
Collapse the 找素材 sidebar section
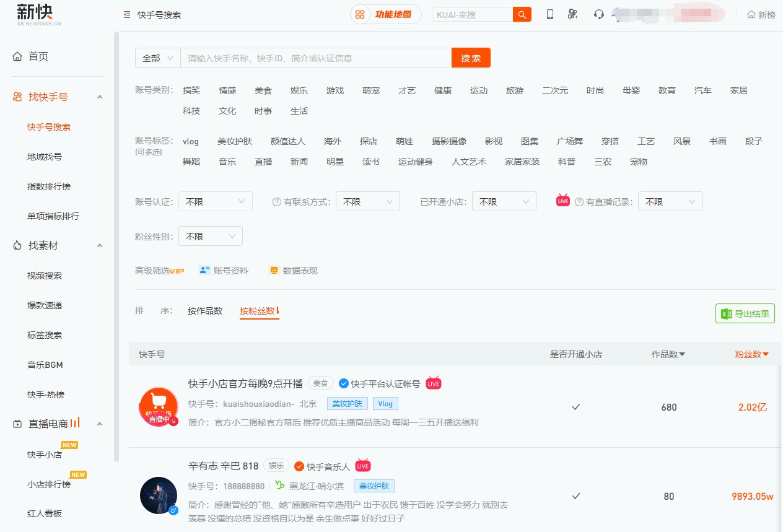click(x=100, y=245)
